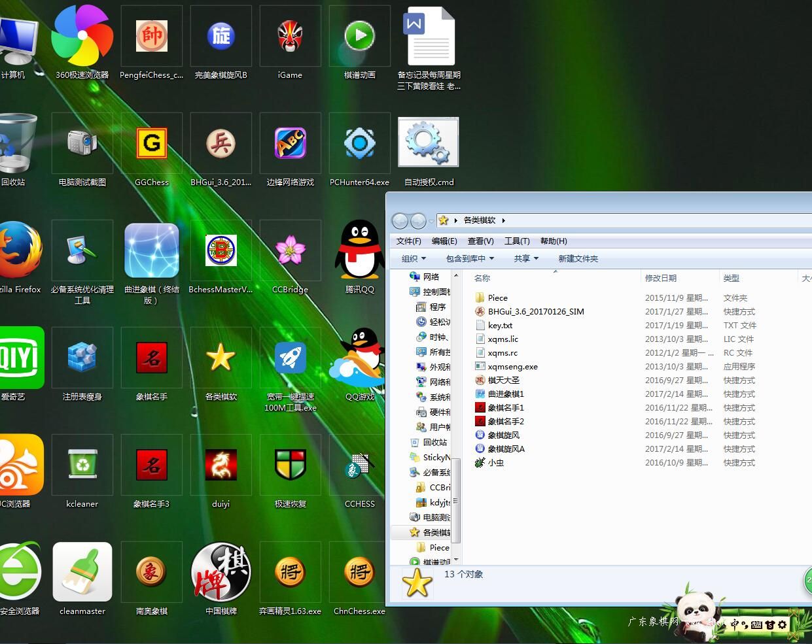The image size is (812, 644).
Task: Select PCHunter64.exe on the desktop
Action: 360,150
